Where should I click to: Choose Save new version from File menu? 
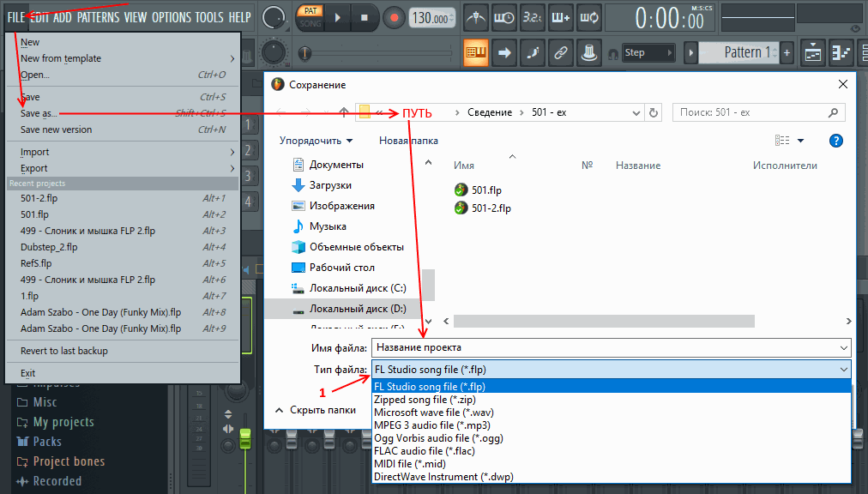point(57,130)
